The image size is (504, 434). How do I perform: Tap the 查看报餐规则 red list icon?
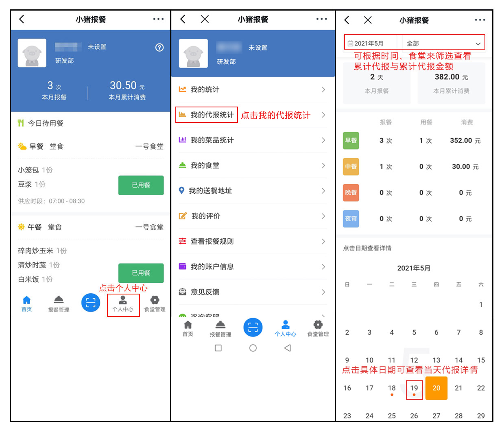(182, 241)
